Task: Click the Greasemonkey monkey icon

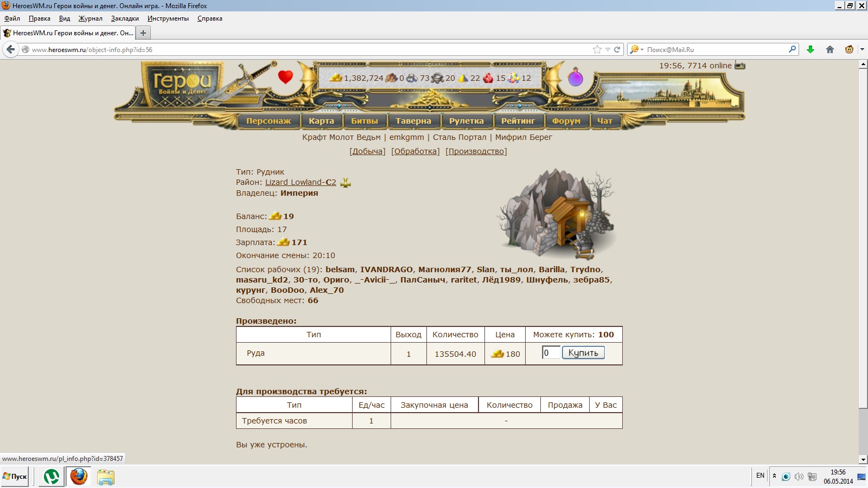Action: 849,49
